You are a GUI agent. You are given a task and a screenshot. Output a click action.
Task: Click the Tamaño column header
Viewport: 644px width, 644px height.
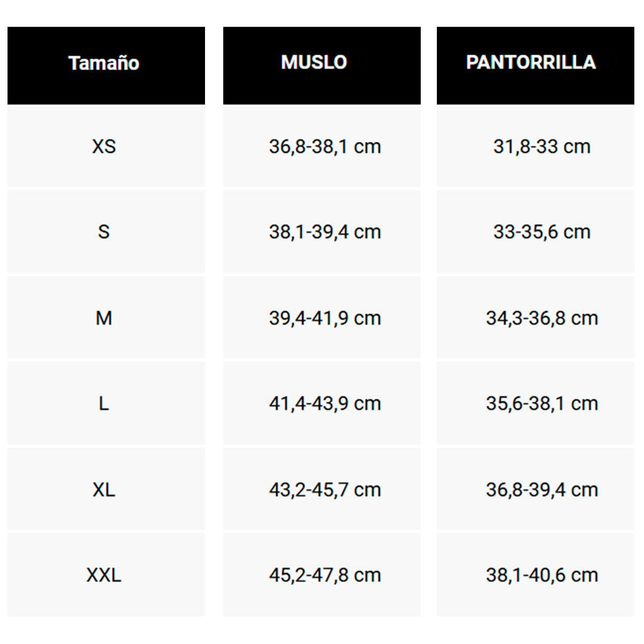pos(104,63)
